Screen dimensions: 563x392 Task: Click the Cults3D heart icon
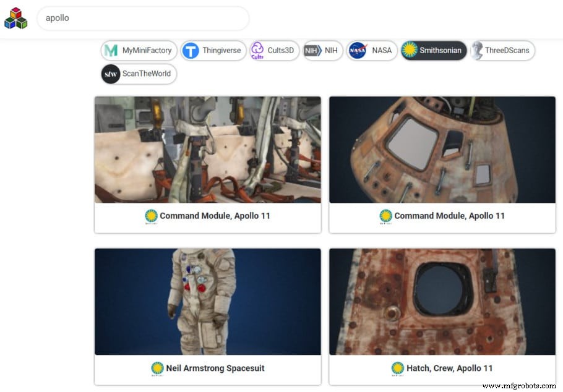257,50
